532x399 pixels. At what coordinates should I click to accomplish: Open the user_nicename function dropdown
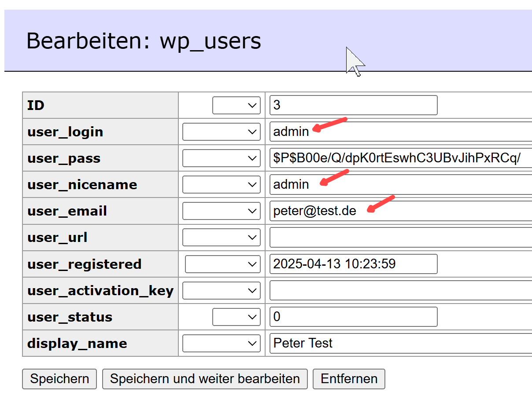pyautogui.click(x=221, y=185)
